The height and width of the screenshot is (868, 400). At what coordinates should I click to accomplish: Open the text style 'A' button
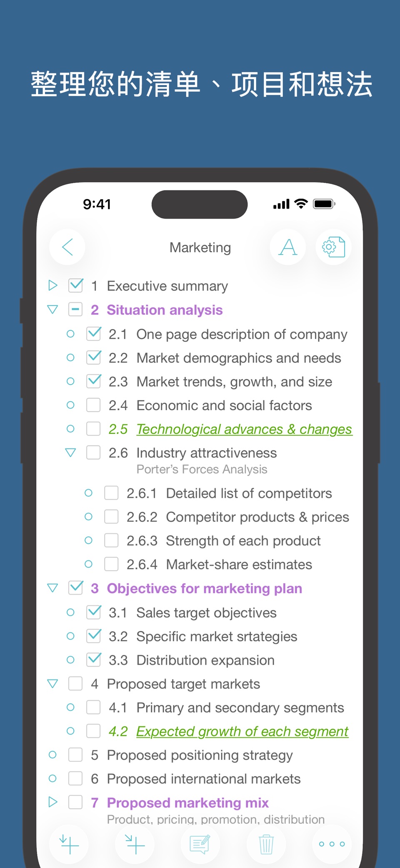(288, 247)
